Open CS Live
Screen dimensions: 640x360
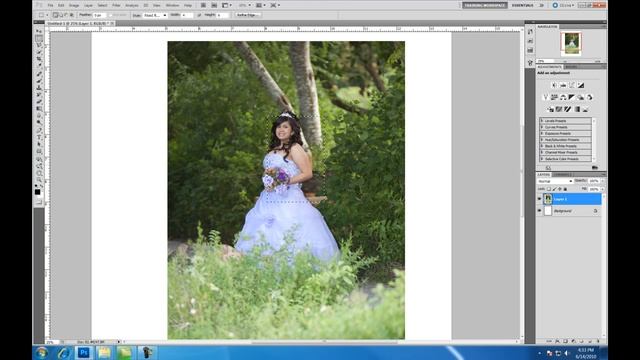pos(563,5)
